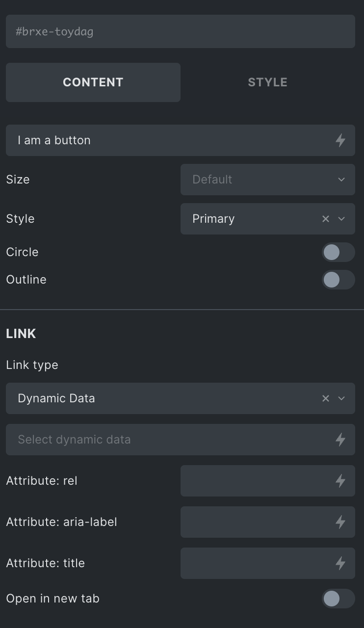Click dynamic data bolt for Attribute: aria-label
The height and width of the screenshot is (628, 364).
pos(340,522)
